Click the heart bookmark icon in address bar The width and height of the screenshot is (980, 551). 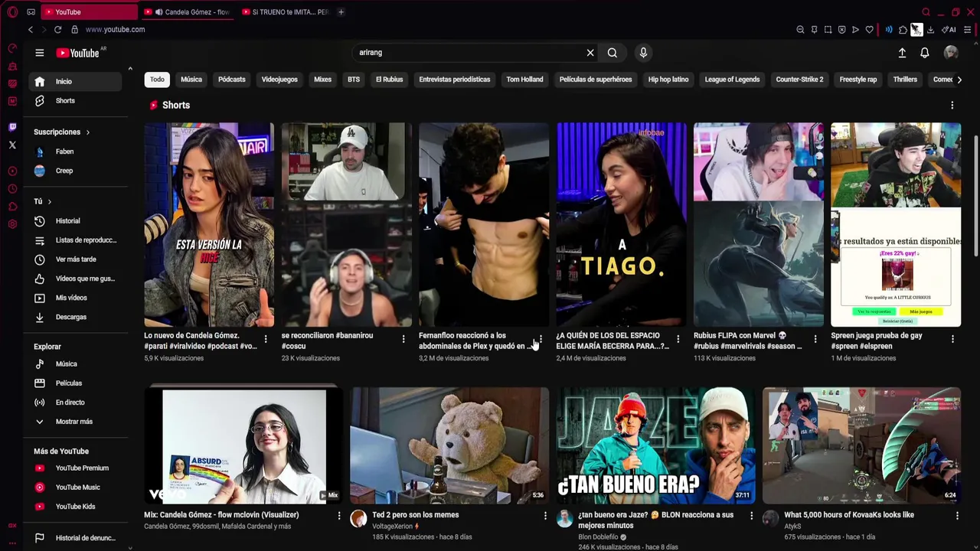[x=870, y=30]
